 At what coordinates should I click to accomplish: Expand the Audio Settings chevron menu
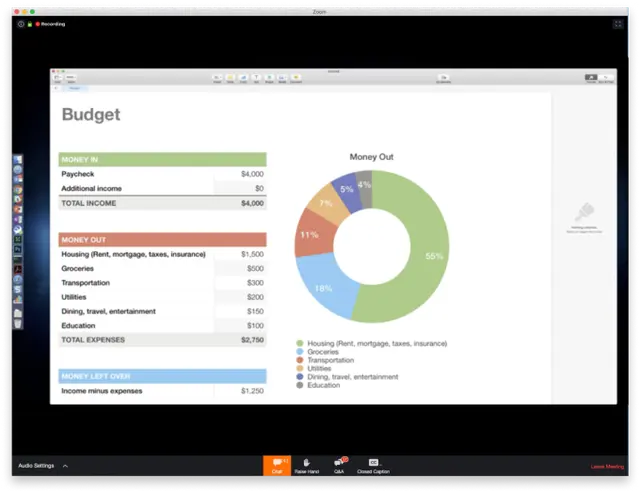click(x=65, y=466)
